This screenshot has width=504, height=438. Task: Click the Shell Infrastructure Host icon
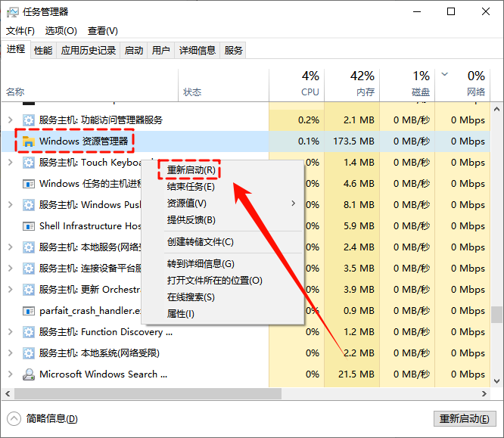tap(29, 225)
